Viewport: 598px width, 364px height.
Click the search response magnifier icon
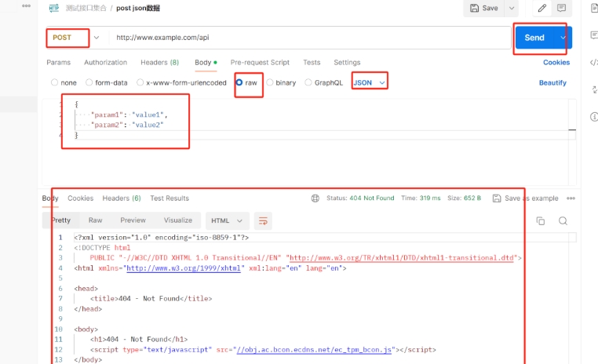coord(563,221)
